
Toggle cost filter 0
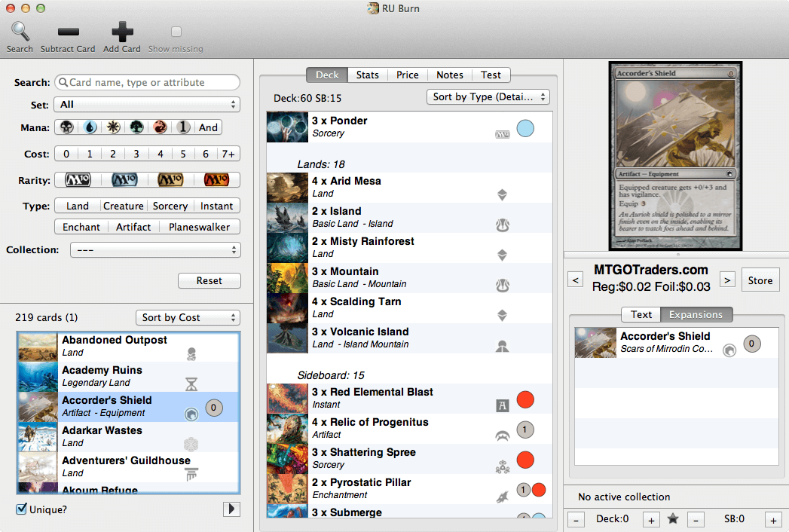[x=66, y=154]
